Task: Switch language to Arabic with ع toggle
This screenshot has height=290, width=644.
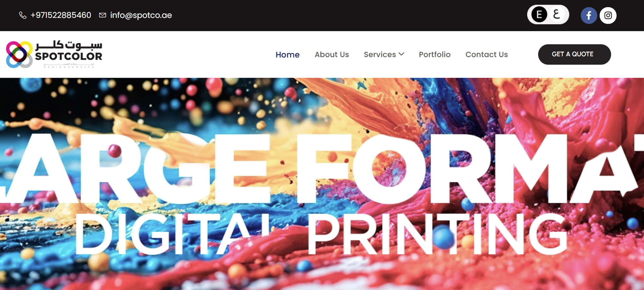Action: click(557, 15)
